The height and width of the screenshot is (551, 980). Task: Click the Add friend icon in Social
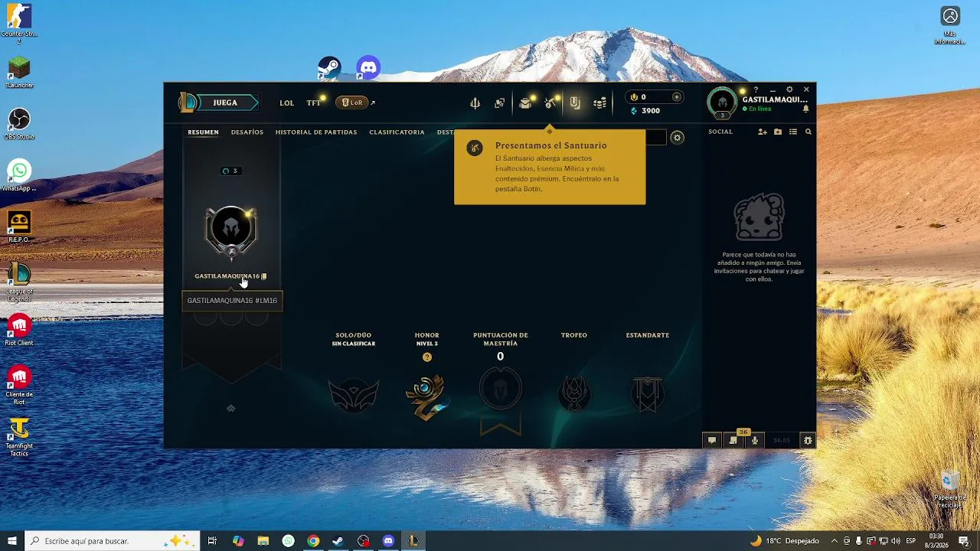(x=763, y=132)
